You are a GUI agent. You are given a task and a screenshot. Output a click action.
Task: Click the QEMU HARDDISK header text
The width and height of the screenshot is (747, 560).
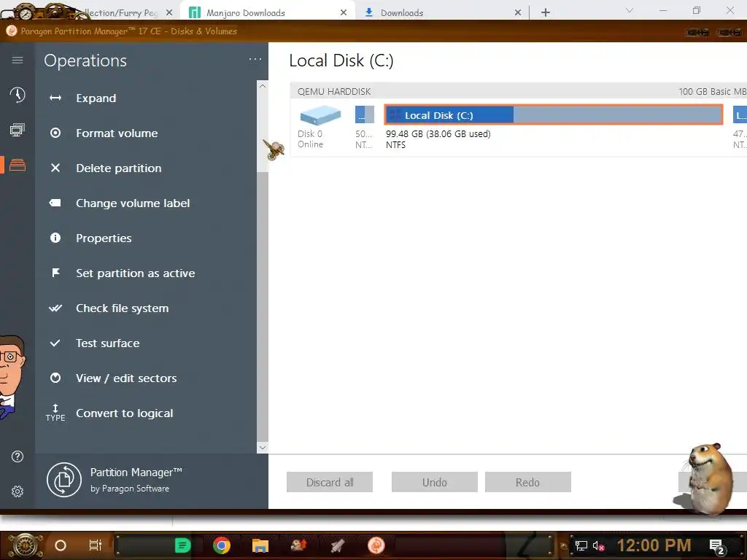click(334, 91)
